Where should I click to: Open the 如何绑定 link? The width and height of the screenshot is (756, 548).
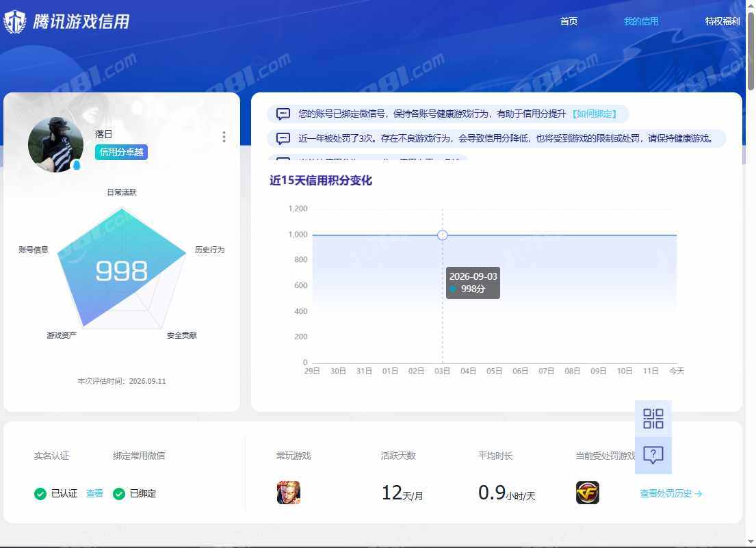pyautogui.click(x=595, y=114)
